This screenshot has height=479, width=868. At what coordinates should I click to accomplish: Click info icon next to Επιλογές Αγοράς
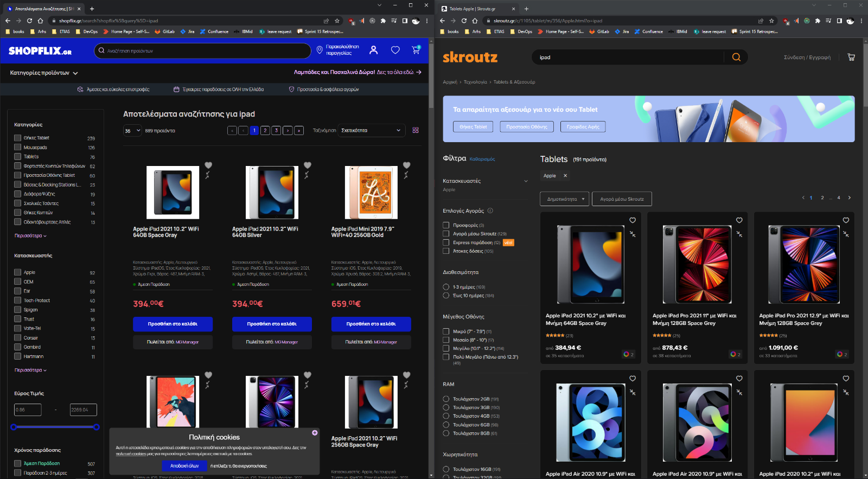pos(490,210)
